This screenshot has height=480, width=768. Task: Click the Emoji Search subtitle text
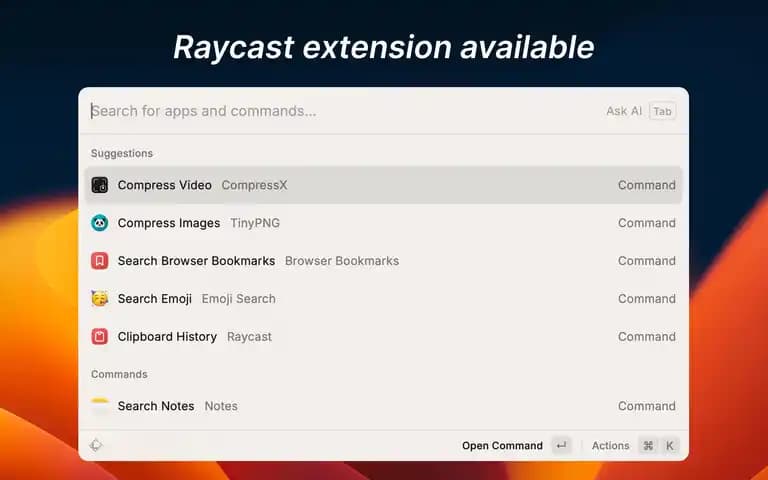239,299
